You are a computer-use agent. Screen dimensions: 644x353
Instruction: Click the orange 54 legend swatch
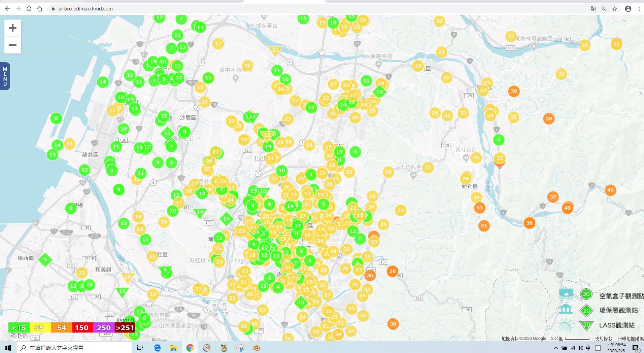[x=61, y=327]
